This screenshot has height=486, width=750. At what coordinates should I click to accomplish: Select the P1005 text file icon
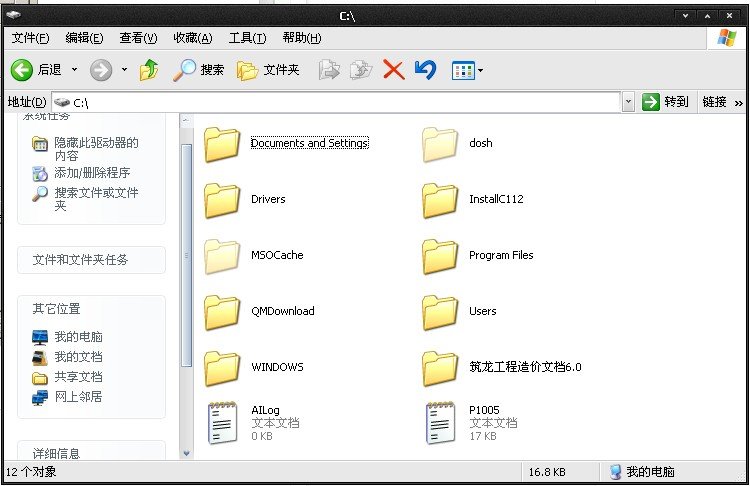tap(441, 423)
